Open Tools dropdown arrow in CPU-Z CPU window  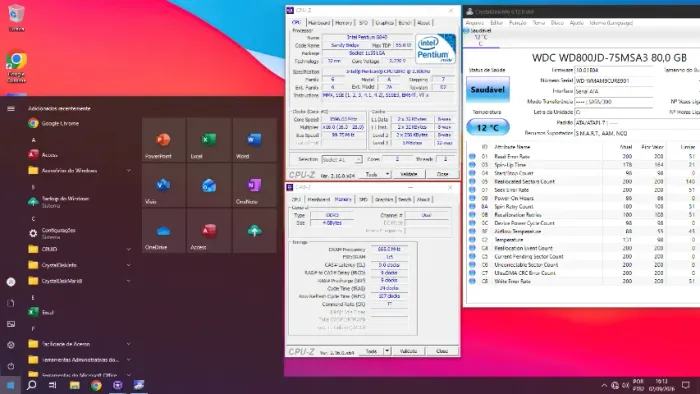click(387, 174)
